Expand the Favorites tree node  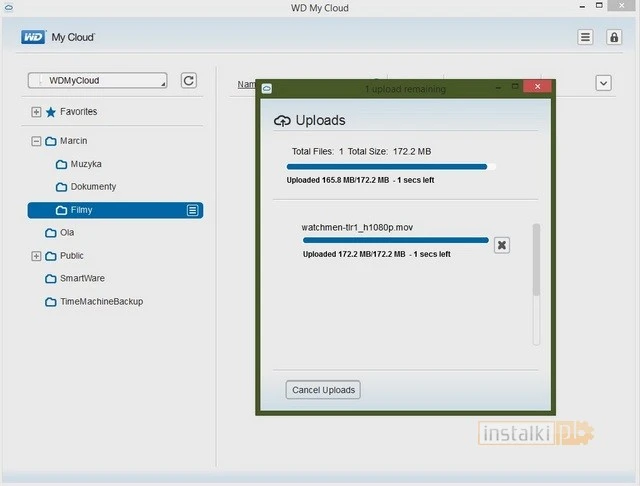point(36,112)
